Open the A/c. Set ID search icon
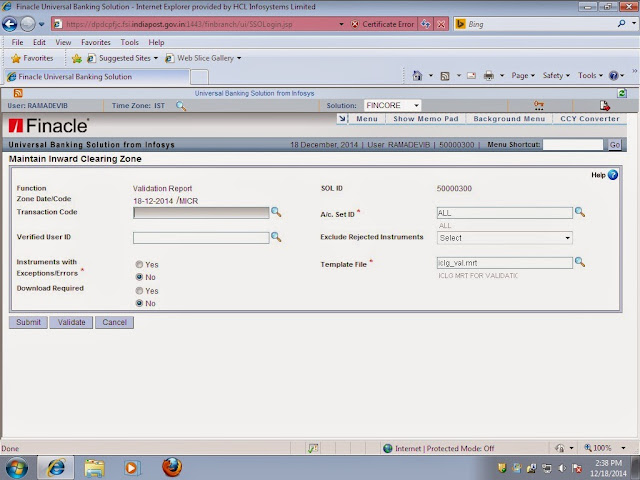The width and height of the screenshot is (640, 480). 580,212
